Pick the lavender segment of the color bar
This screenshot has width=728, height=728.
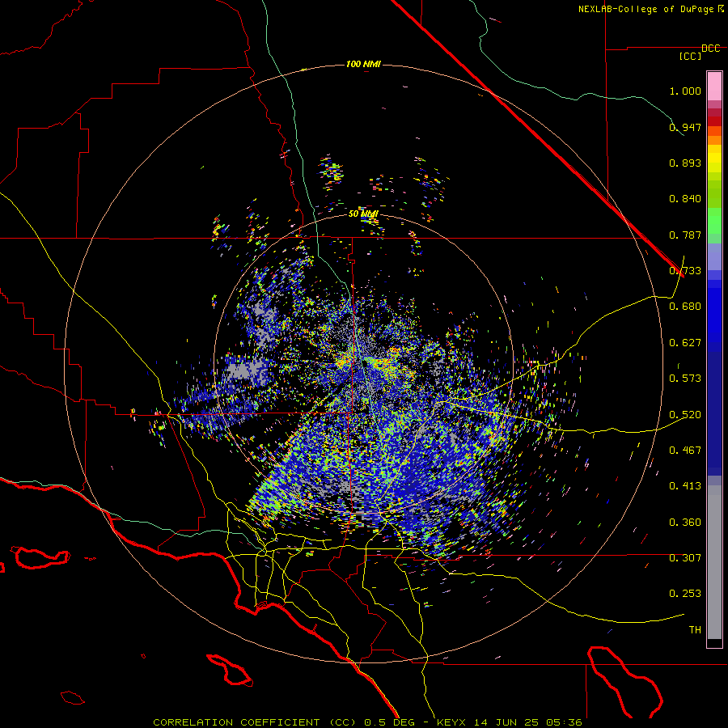pos(714,256)
